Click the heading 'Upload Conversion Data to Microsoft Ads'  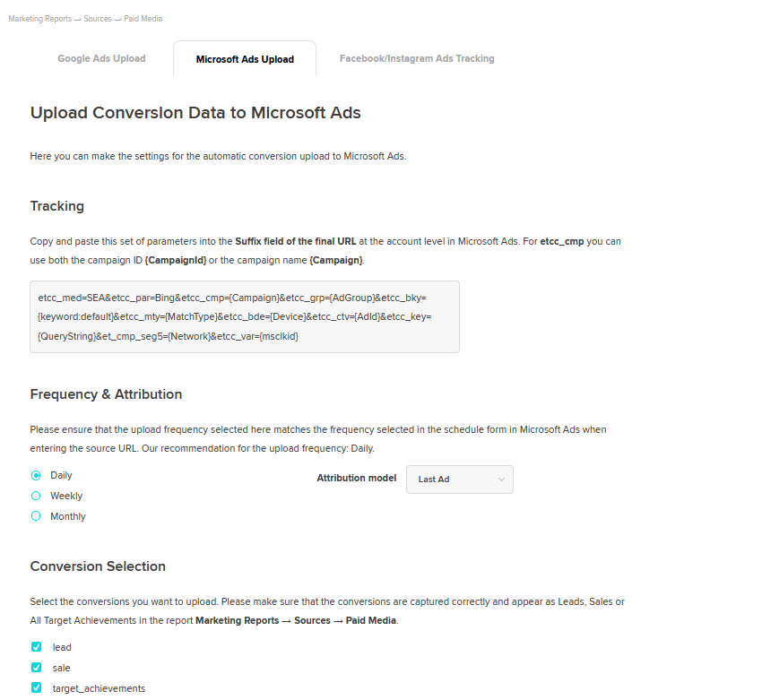[195, 113]
